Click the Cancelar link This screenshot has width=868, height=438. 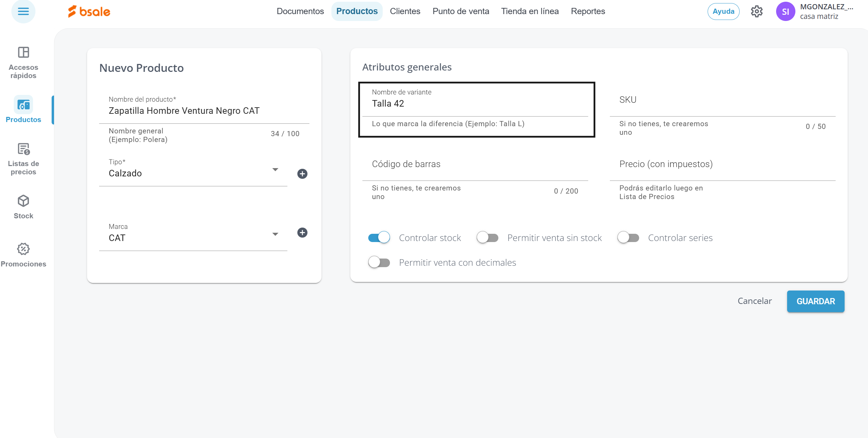click(x=754, y=301)
